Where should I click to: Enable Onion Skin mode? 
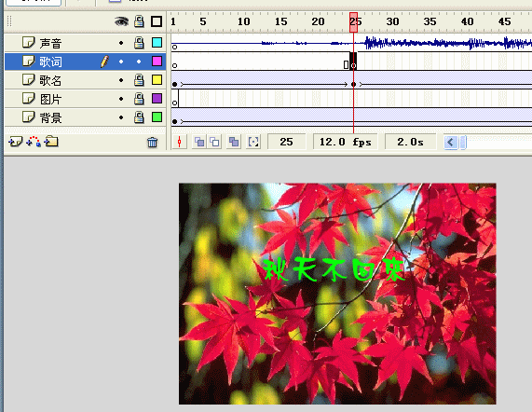pyautogui.click(x=199, y=142)
